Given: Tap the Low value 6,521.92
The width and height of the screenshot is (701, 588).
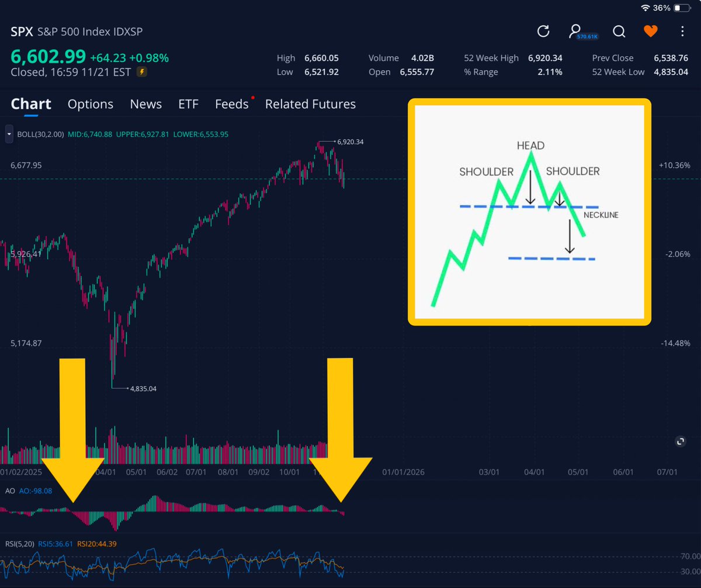Looking at the screenshot, I should (321, 72).
